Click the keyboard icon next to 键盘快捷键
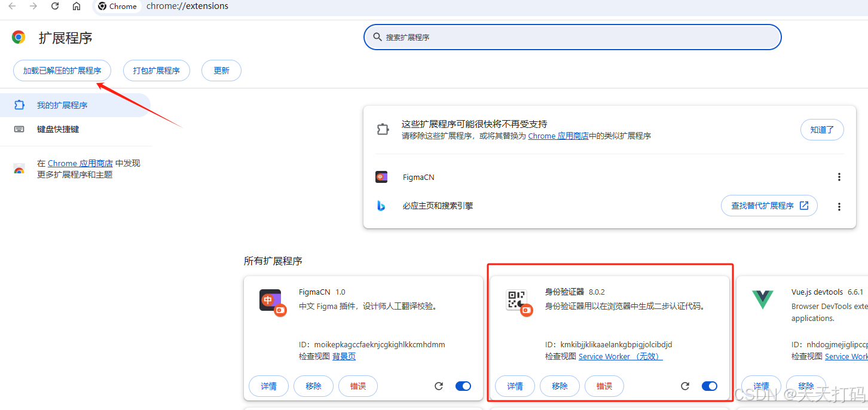This screenshot has width=868, height=410. [x=19, y=129]
